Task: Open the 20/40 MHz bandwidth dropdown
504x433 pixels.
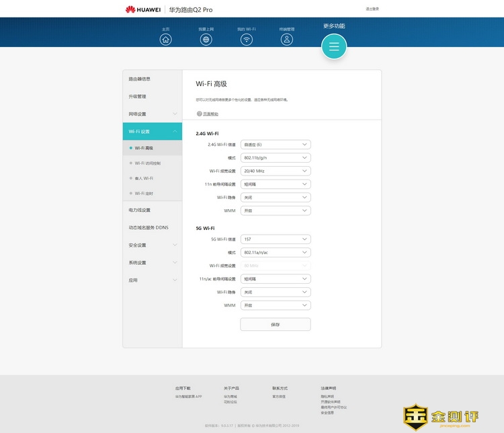Action: click(x=276, y=171)
